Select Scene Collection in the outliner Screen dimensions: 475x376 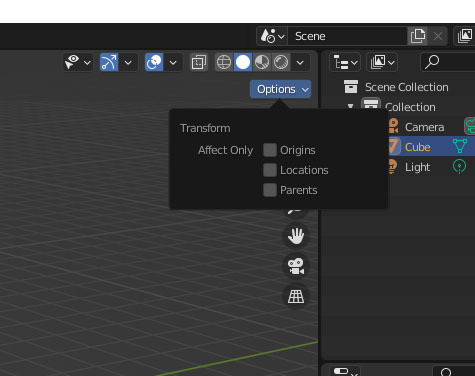pos(406,87)
